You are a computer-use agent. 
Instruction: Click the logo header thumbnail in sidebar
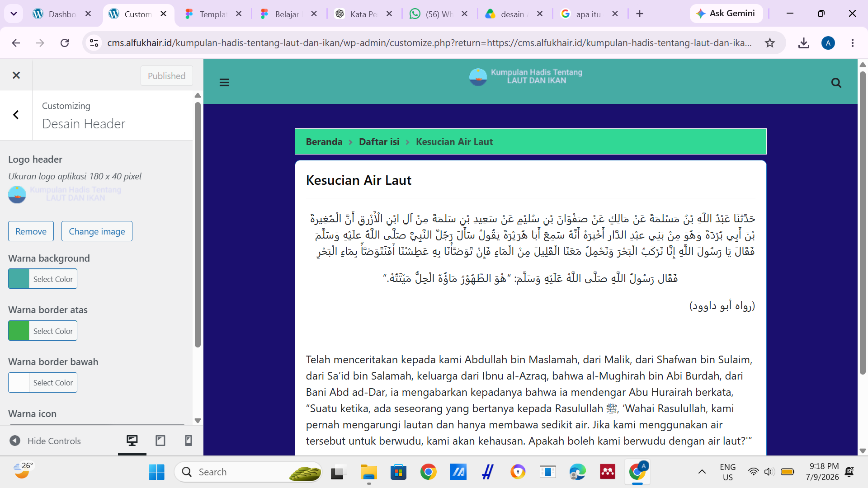click(65, 194)
